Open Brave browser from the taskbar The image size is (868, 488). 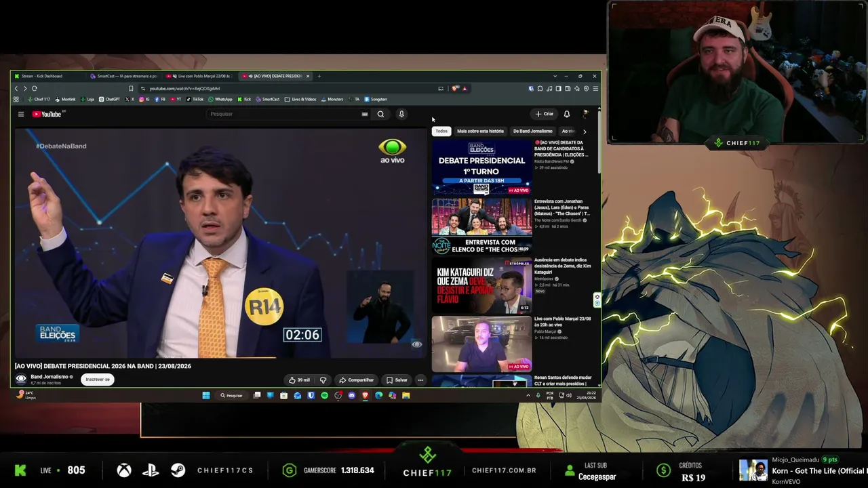pos(365,395)
